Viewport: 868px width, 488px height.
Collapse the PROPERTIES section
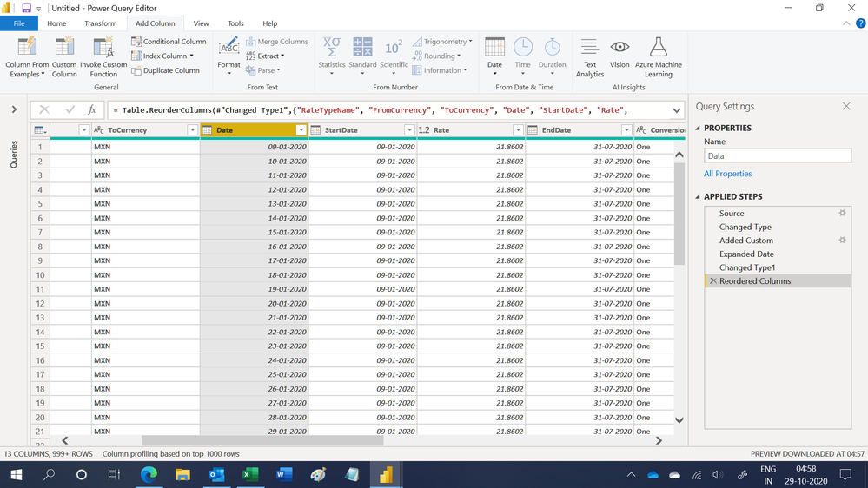pos(698,128)
